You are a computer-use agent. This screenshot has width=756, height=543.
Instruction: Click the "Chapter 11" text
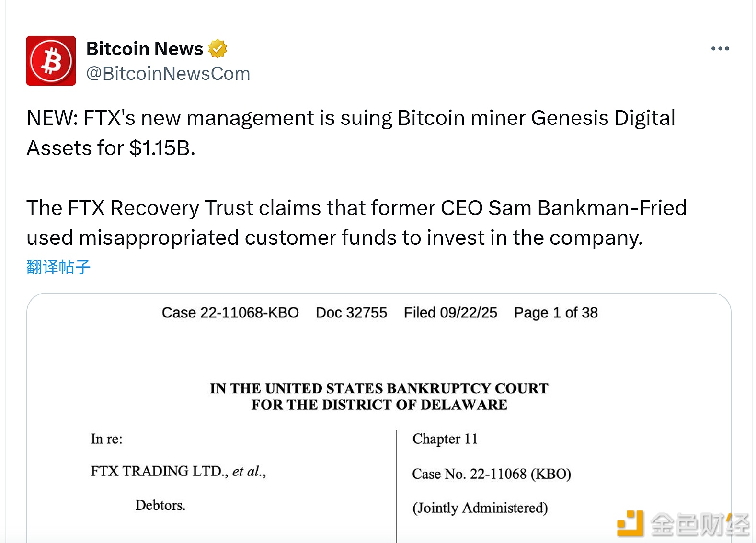445,439
